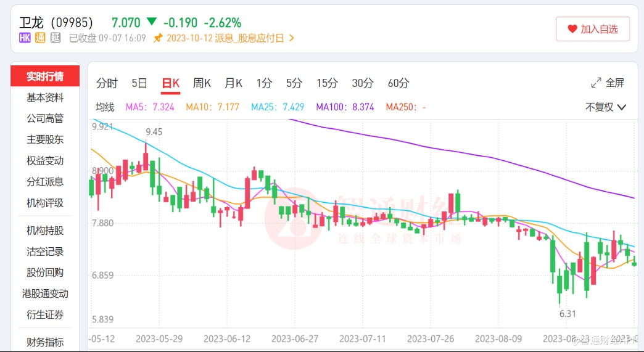
Task: Click the pin icon before dividend notice
Action: (x=158, y=38)
